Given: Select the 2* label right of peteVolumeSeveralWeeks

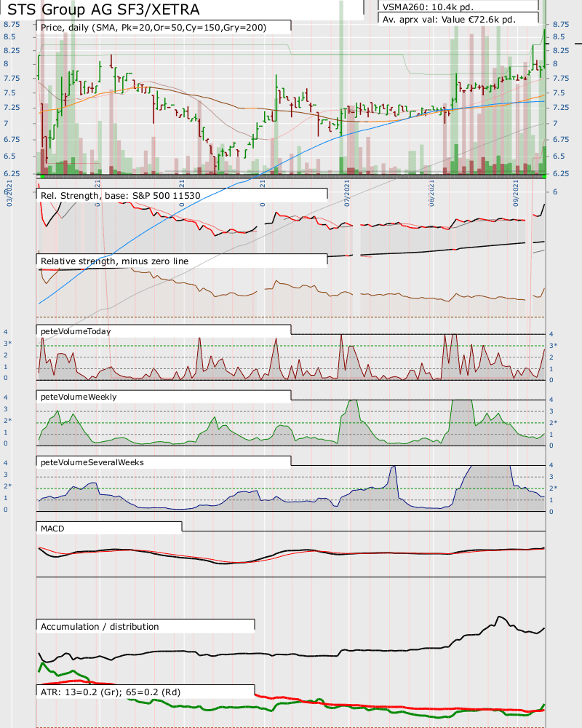Looking at the screenshot, I should coord(553,488).
